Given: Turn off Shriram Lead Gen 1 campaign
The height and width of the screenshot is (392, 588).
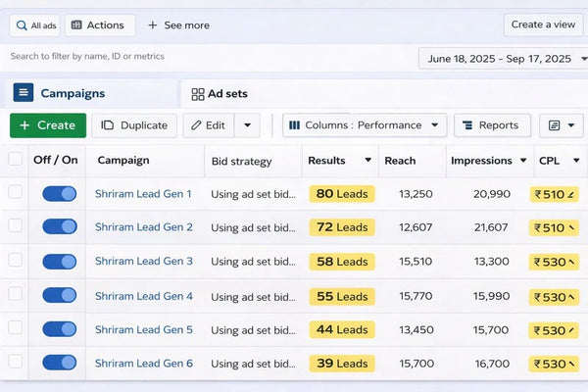Looking at the screenshot, I should (59, 194).
